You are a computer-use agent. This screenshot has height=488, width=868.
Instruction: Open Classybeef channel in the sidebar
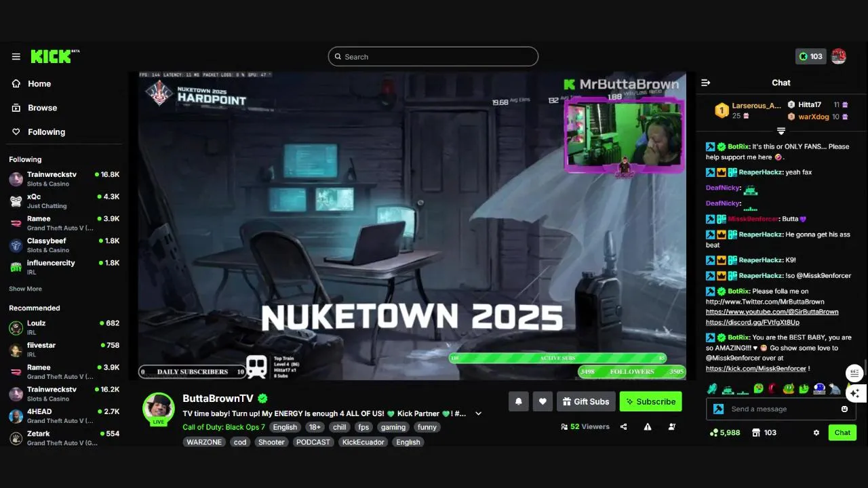pos(64,245)
